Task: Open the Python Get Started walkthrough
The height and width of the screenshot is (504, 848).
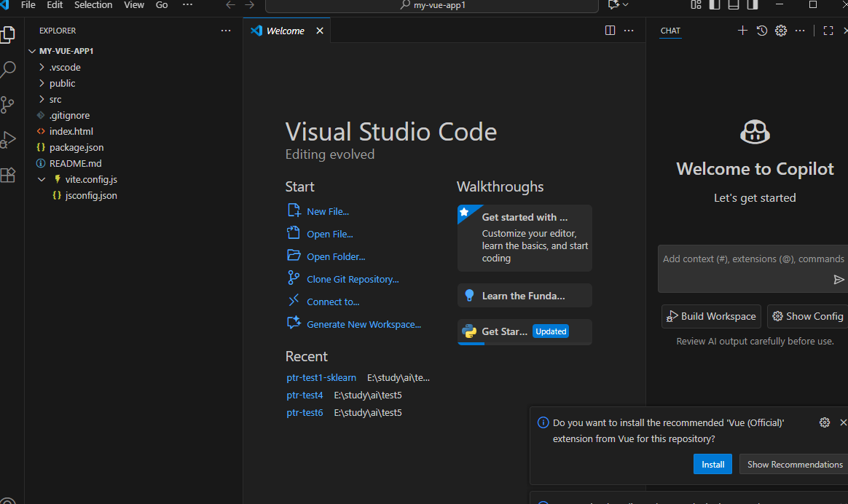Action: tap(525, 331)
